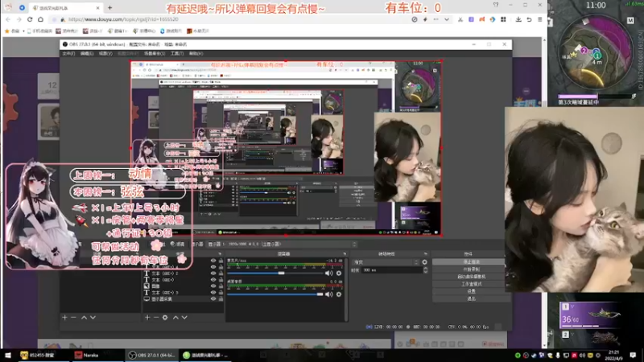The width and height of the screenshot is (644, 362).
Task: Remove selected source with Sources minus icon
Action: 156,317
